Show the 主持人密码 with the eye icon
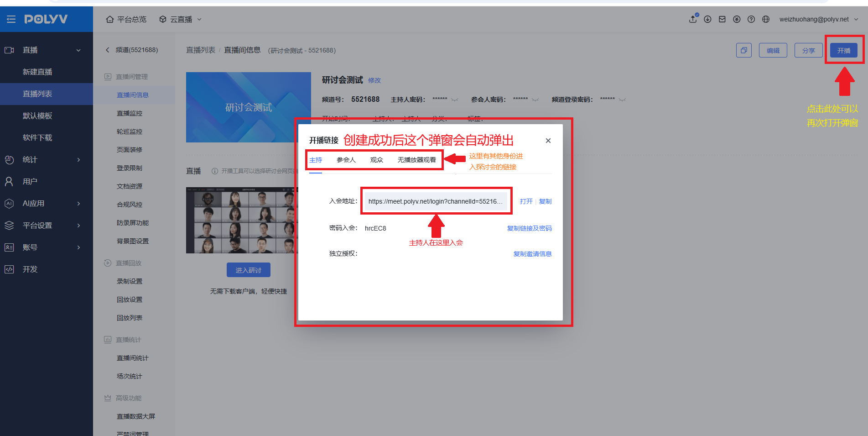The height and width of the screenshot is (436, 868). point(455,100)
